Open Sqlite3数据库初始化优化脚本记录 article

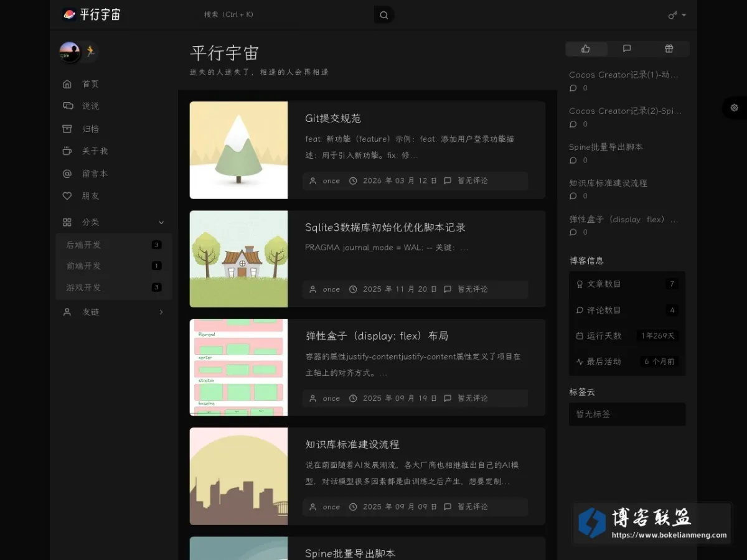tap(385, 227)
